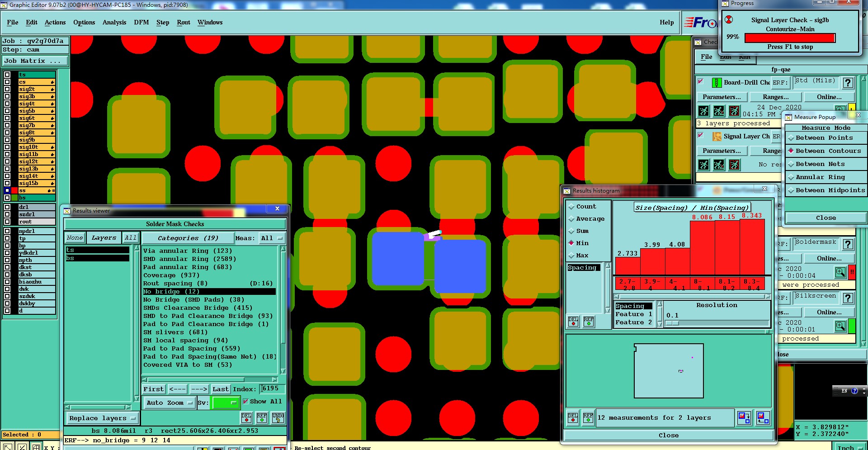Open Silkscreen results magnifier icon
Viewport: 868px width, 450px height.
pos(840,326)
